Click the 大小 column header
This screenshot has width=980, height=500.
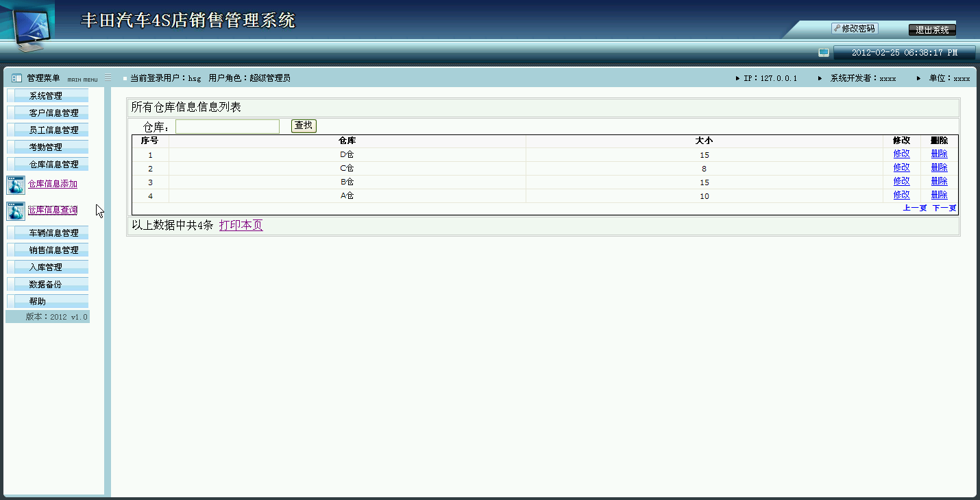704,141
